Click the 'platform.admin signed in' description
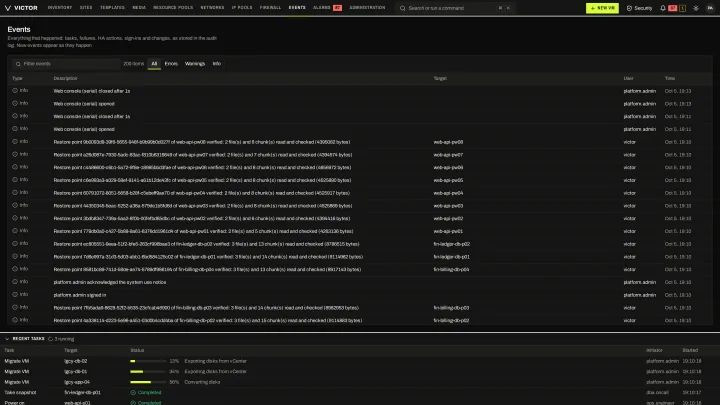Image resolution: width=720 pixels, height=405 pixels. pyautogui.click(x=79, y=295)
